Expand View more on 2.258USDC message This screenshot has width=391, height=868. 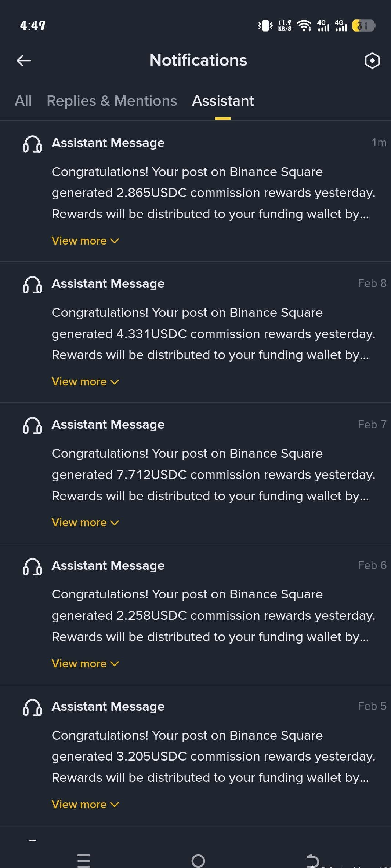85,664
